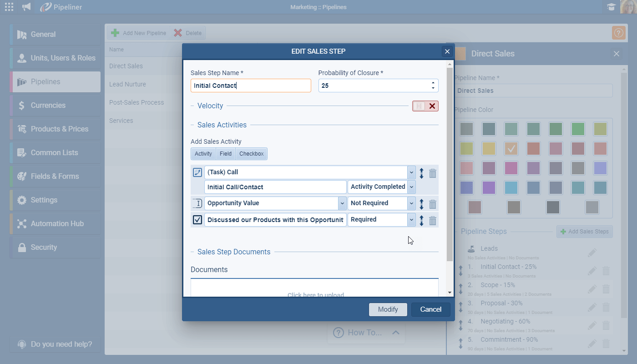Select the Checkbox sales activity tab

[x=251, y=154]
